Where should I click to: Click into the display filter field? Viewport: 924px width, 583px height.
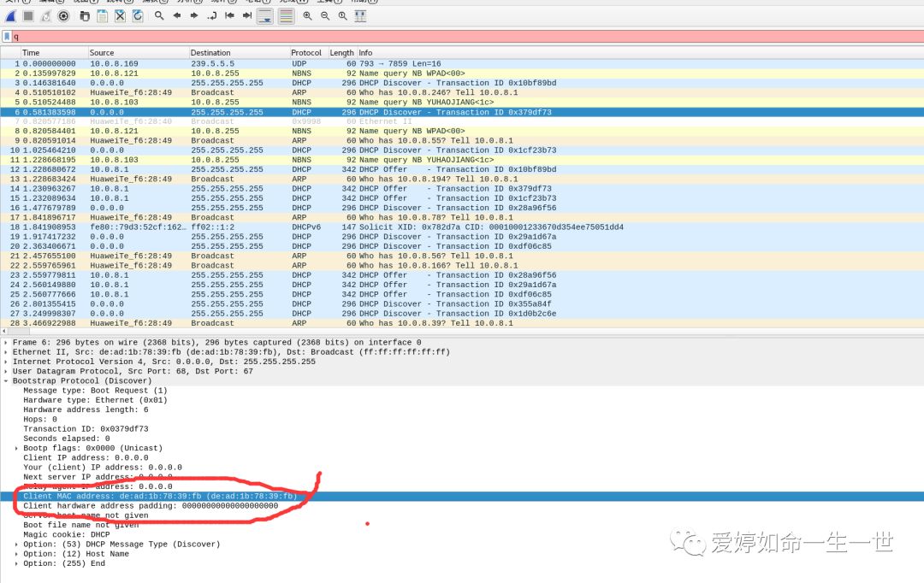465,37
